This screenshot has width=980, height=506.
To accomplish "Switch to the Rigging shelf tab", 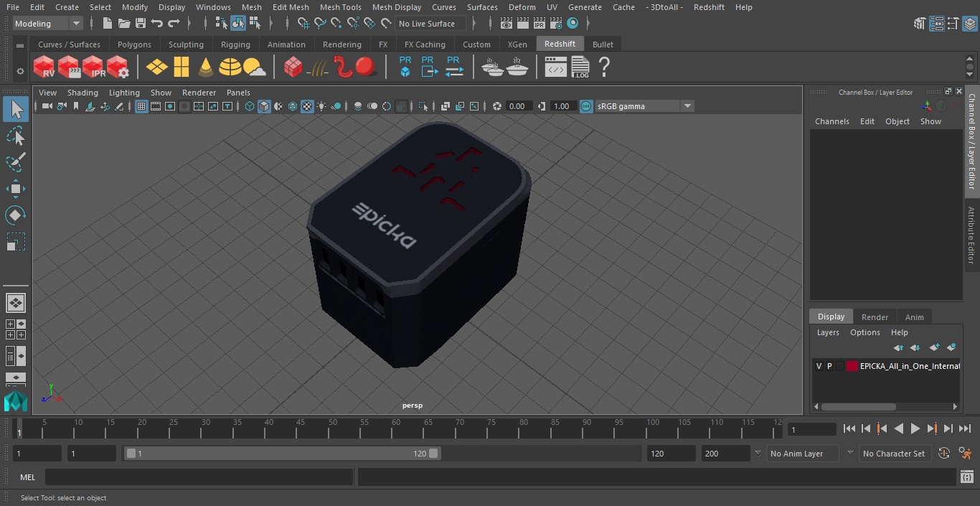I will click(x=235, y=44).
